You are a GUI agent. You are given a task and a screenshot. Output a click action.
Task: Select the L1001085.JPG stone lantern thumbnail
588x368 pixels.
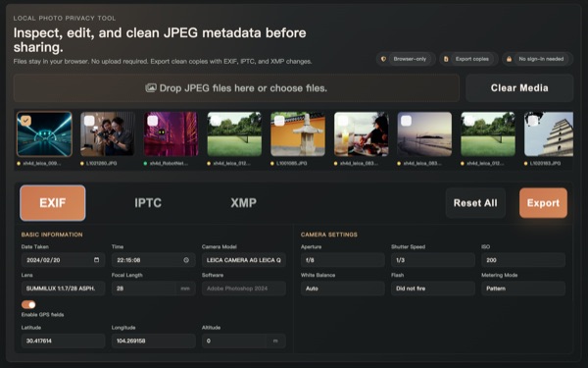[x=298, y=134]
